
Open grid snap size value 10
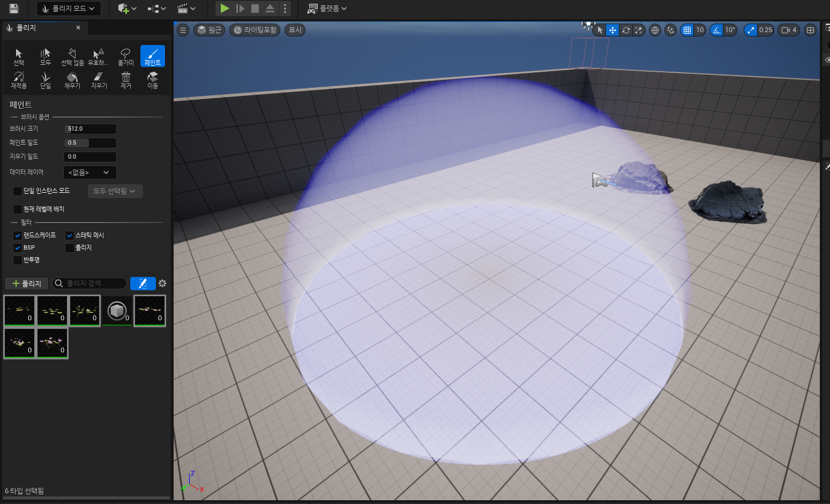pyautogui.click(x=700, y=30)
